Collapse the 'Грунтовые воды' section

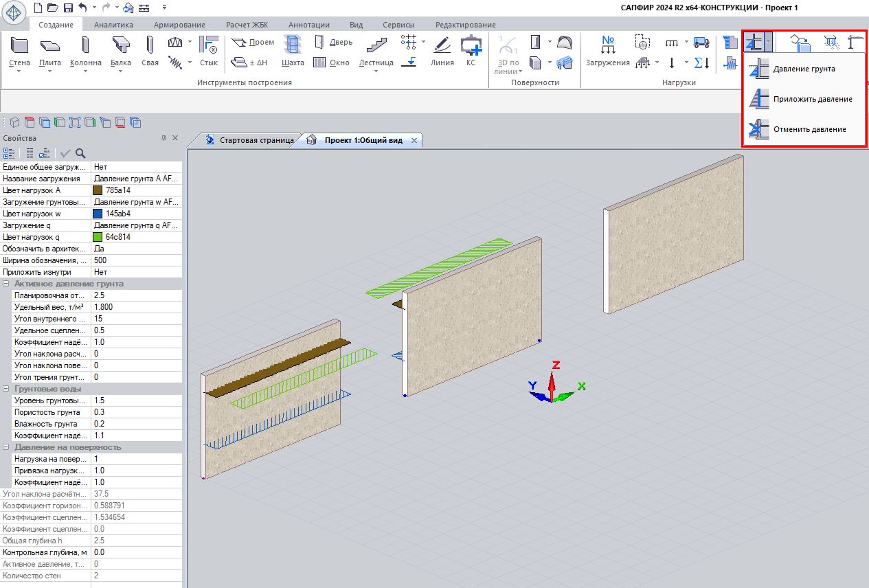pyautogui.click(x=6, y=389)
